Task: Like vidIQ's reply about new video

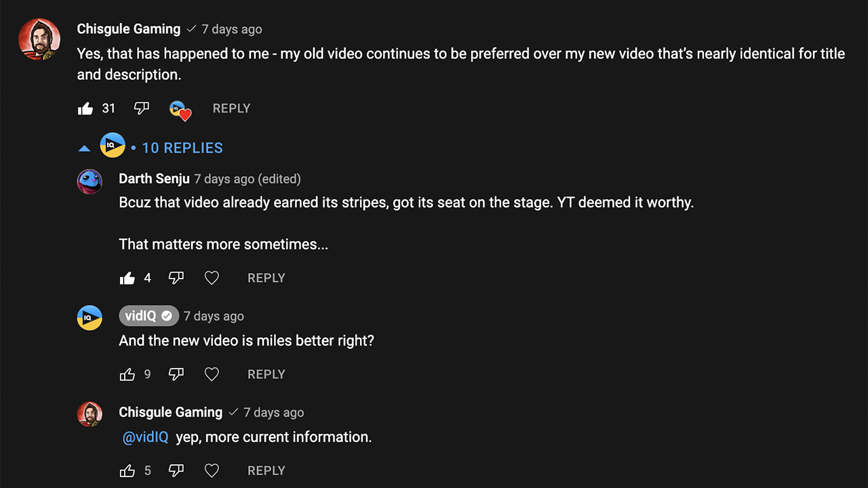Action: (127, 374)
